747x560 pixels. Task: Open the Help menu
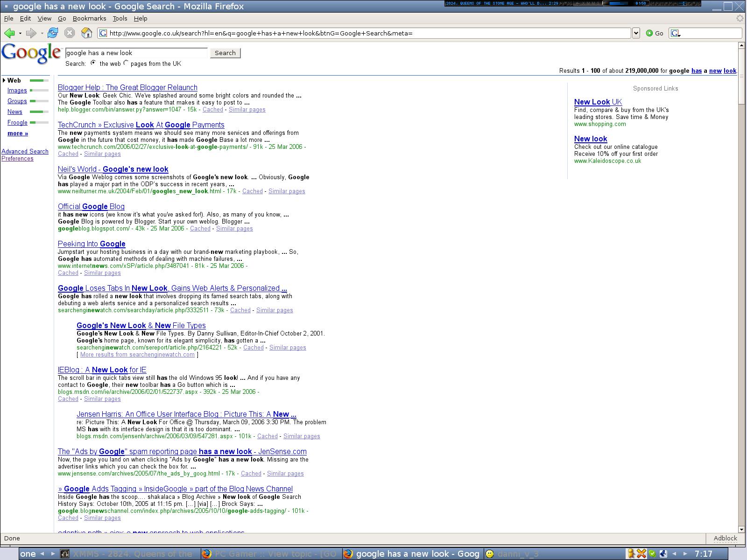(141, 18)
